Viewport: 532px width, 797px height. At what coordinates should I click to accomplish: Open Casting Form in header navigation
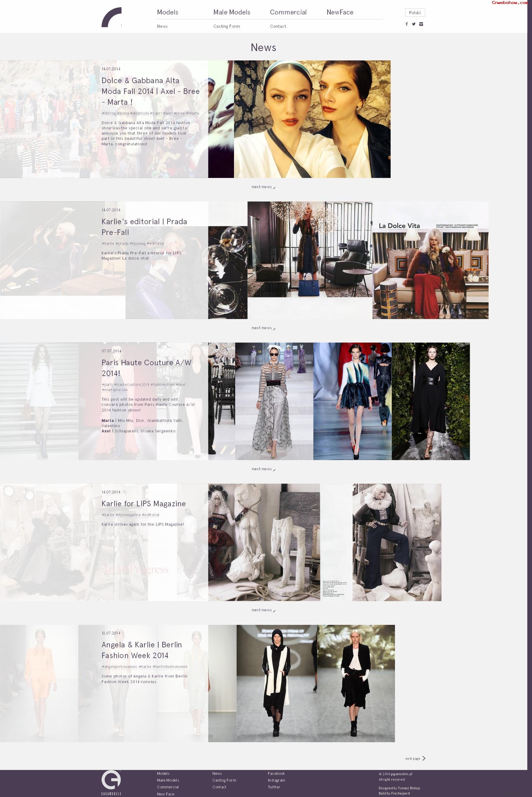point(226,26)
